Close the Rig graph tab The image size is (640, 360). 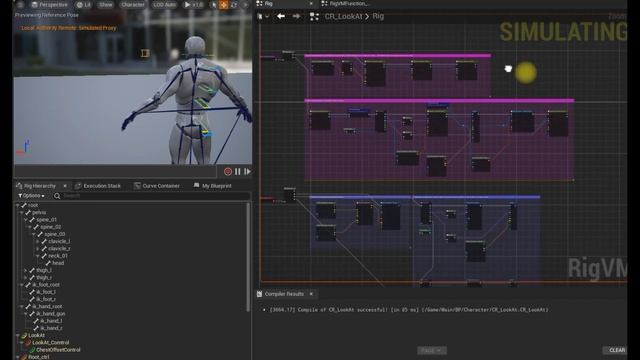[x=311, y=4]
